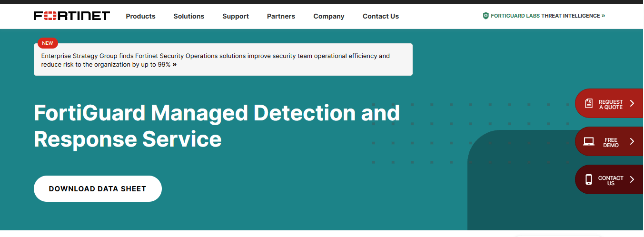This screenshot has width=644, height=237.
Task: Click the Free Demo laptop icon
Action: pos(589,141)
